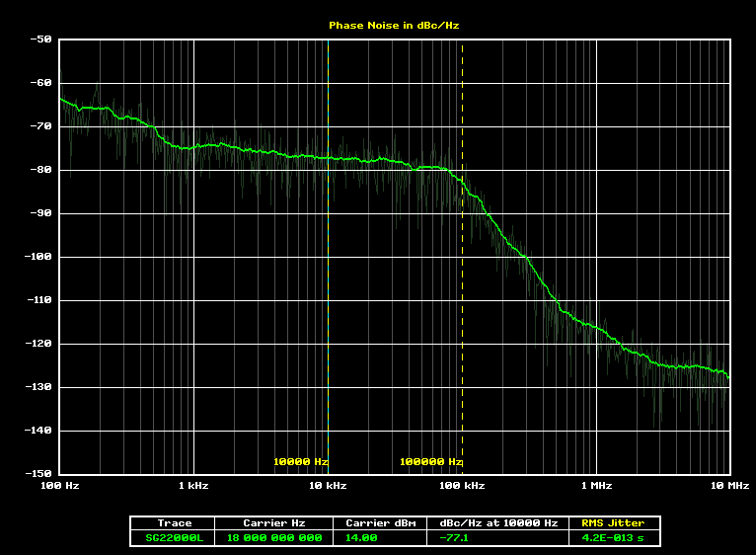Click the -70 y-axis label
This screenshot has height=555, width=756.
41,126
